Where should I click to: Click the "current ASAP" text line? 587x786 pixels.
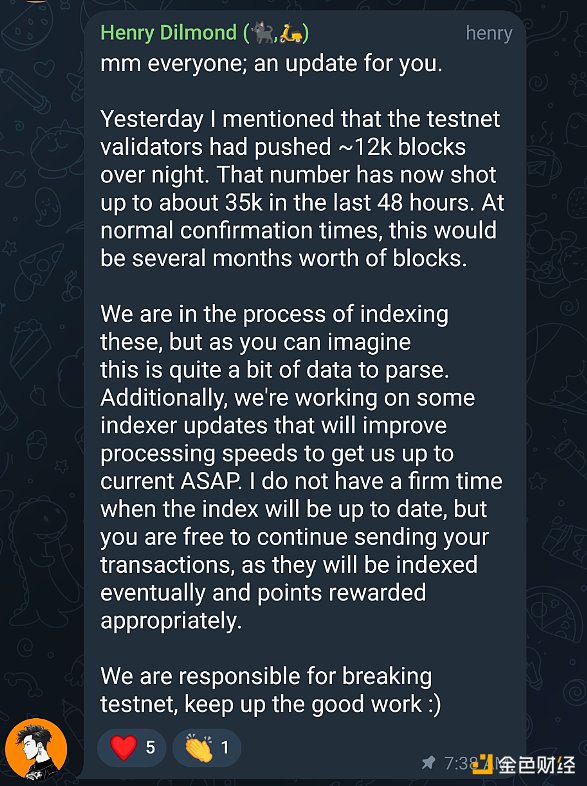click(x=301, y=481)
